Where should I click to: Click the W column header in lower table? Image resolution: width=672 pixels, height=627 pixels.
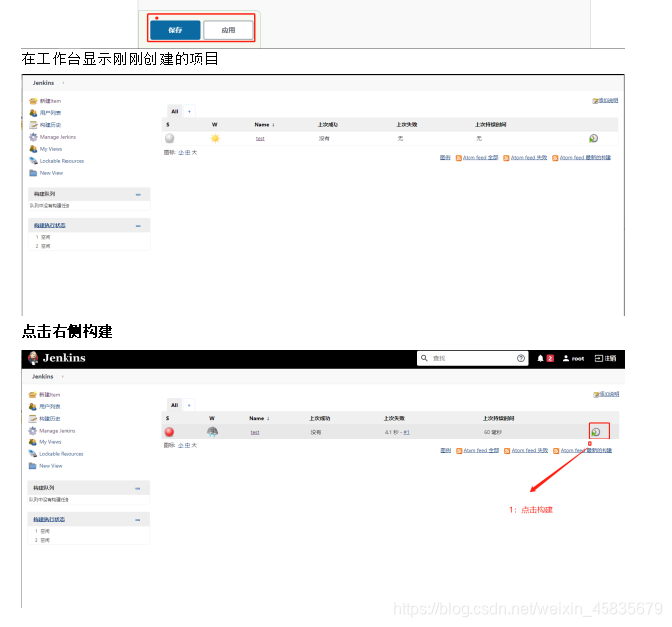(x=212, y=418)
